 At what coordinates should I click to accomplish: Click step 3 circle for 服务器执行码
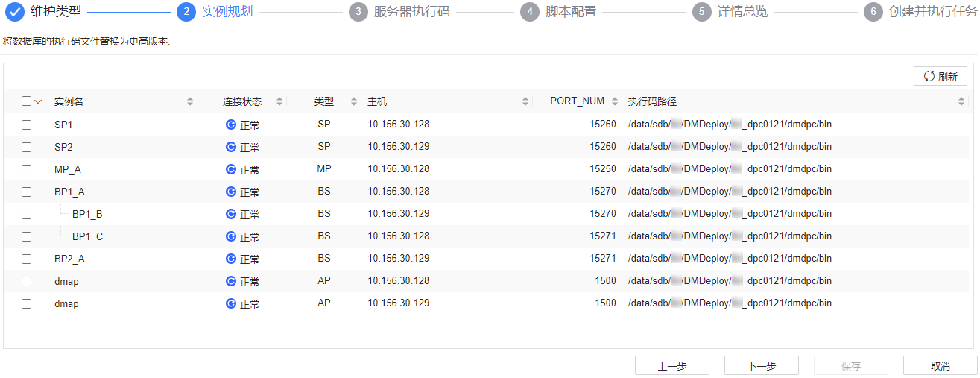click(x=358, y=12)
